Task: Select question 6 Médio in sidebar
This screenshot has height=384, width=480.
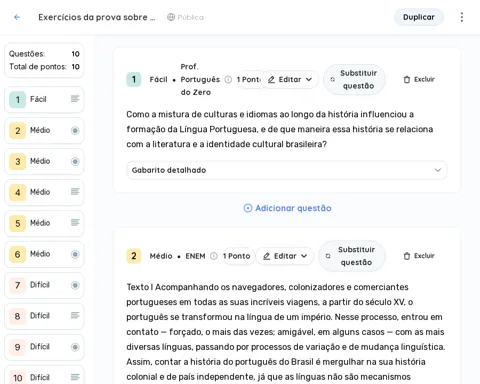Action: [x=44, y=254]
